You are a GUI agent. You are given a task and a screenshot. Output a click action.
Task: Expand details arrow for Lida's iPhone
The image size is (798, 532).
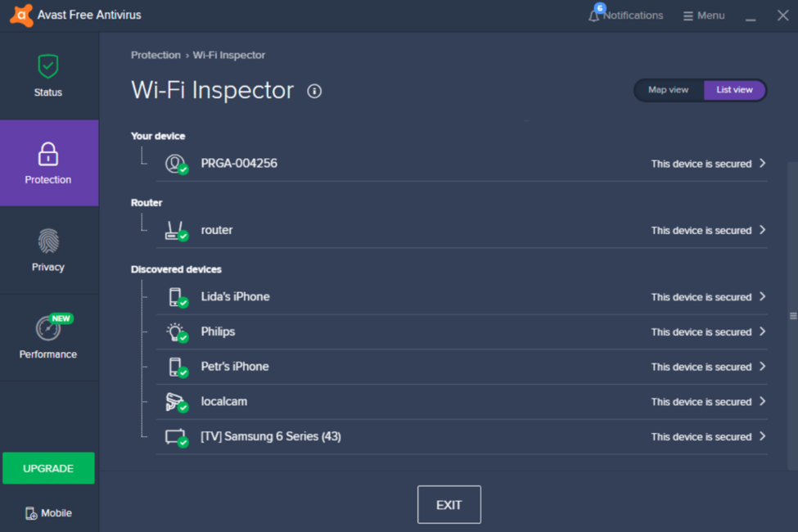pos(762,296)
